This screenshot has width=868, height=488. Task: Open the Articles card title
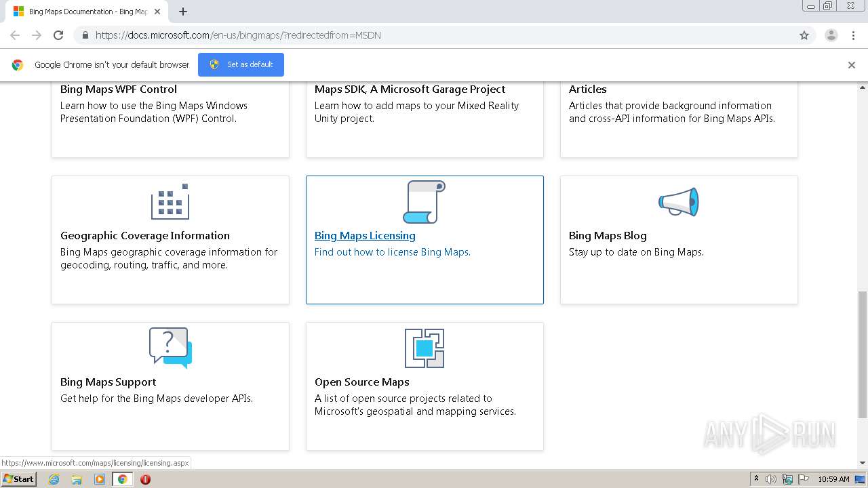click(588, 89)
